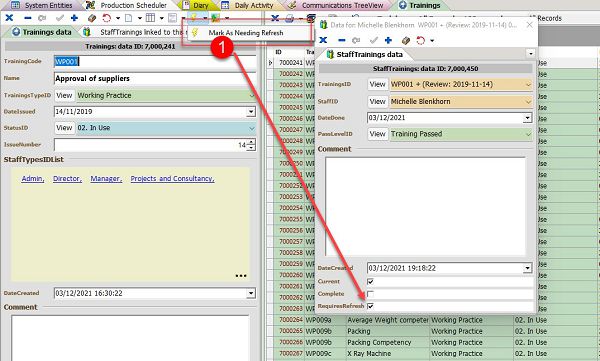Screen dimensions: 600x361
Task: Click into the StaffTrainings Comment text box
Action: pyautogui.click(x=426, y=206)
